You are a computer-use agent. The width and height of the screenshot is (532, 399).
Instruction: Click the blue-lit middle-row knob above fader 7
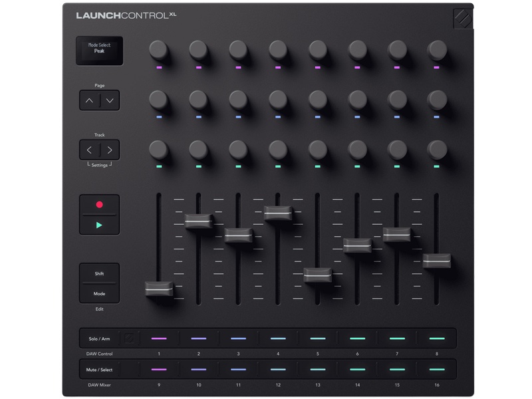tap(397, 100)
